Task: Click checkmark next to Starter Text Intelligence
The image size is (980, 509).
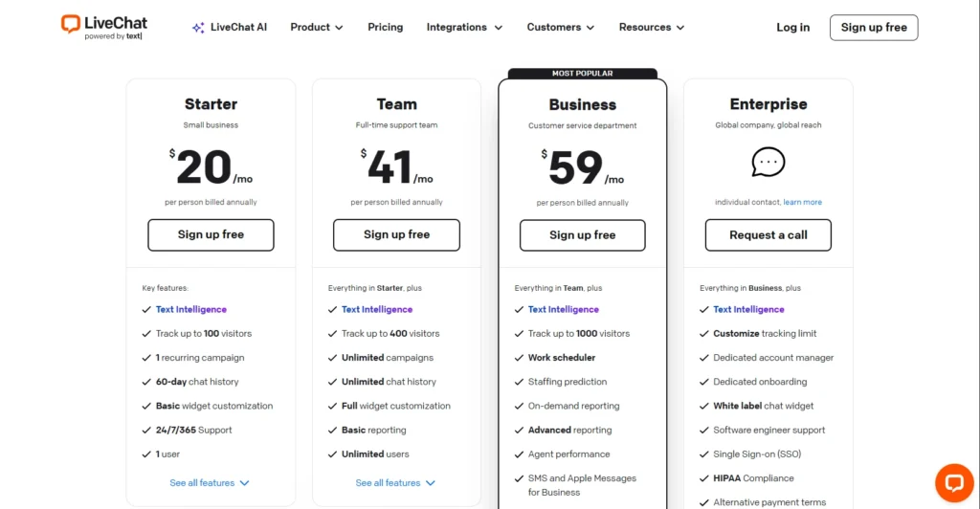Action: pyautogui.click(x=146, y=310)
